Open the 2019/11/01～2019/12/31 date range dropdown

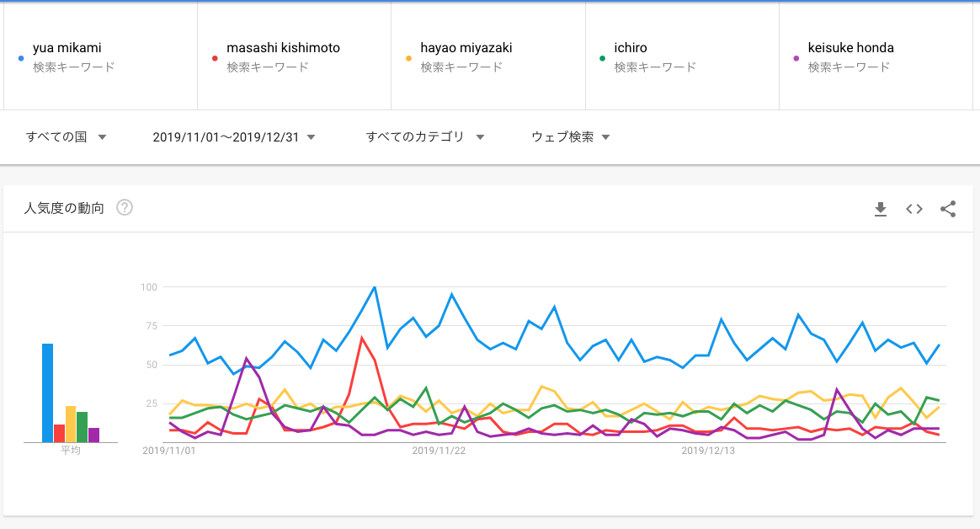[x=234, y=137]
